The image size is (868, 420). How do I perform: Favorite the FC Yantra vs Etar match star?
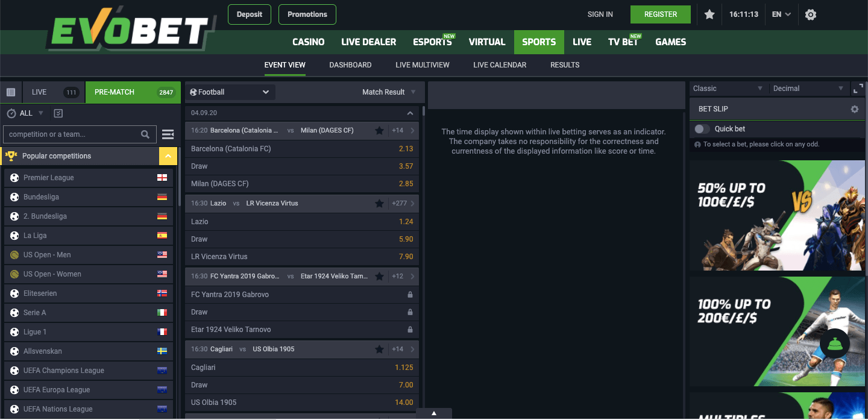(379, 276)
